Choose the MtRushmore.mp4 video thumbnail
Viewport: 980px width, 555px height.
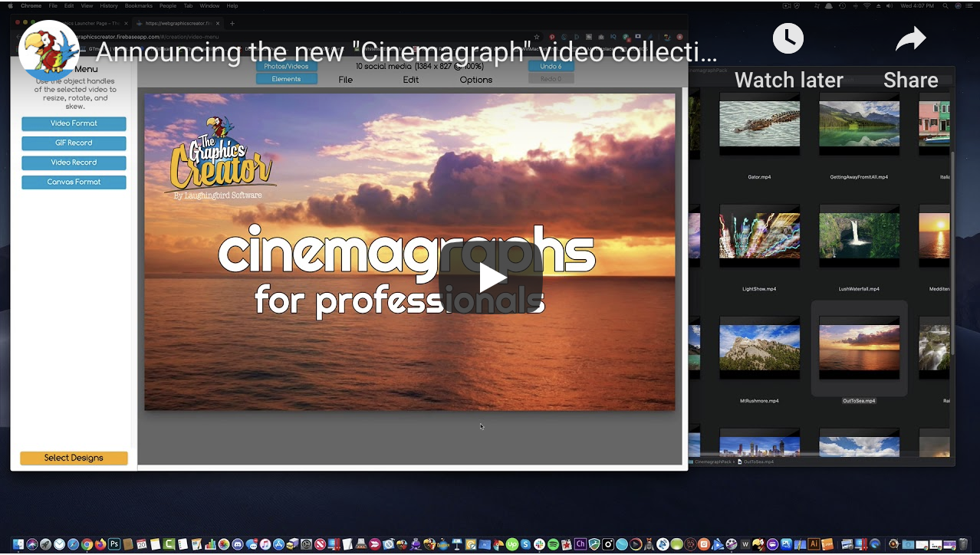[759, 347]
